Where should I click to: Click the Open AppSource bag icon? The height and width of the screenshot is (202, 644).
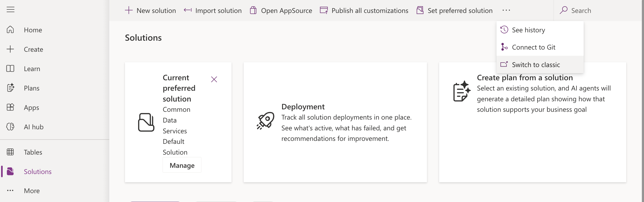pos(253,10)
